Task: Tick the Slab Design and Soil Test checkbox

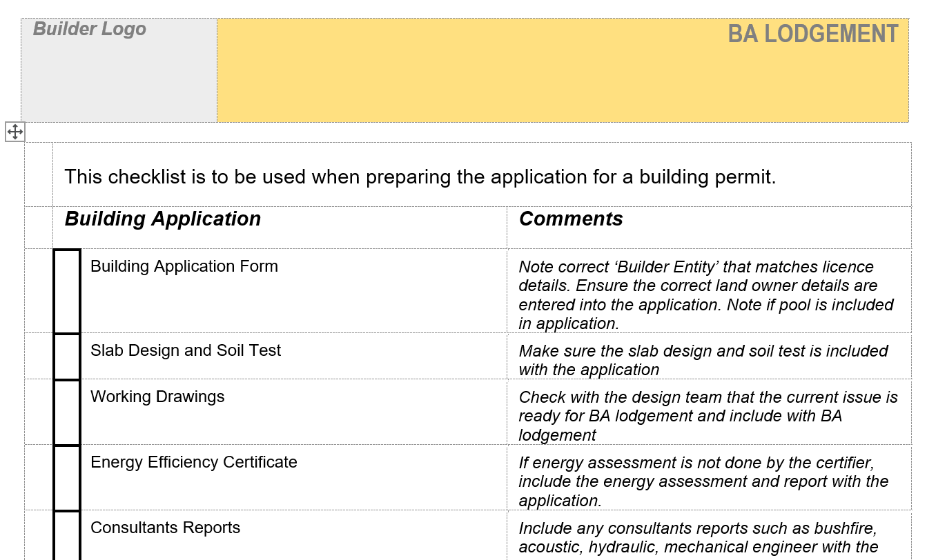Action: (67, 357)
